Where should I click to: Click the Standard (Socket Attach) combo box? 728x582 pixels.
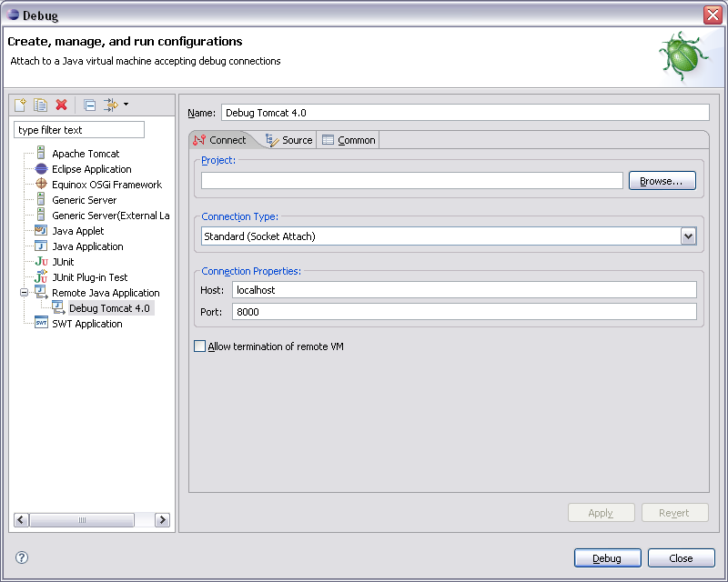point(449,236)
